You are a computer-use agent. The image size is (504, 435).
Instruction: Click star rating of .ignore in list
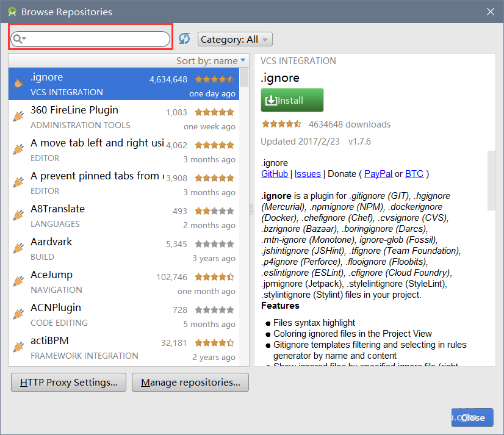[x=214, y=79]
